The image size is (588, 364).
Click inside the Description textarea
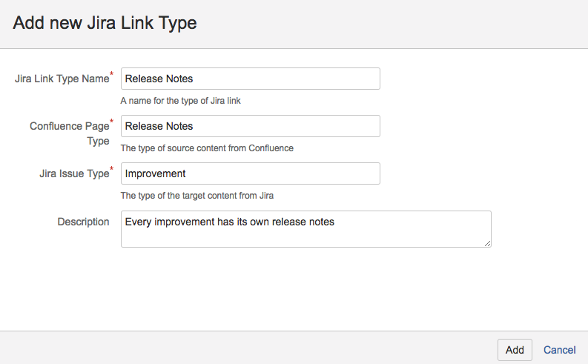click(305, 228)
